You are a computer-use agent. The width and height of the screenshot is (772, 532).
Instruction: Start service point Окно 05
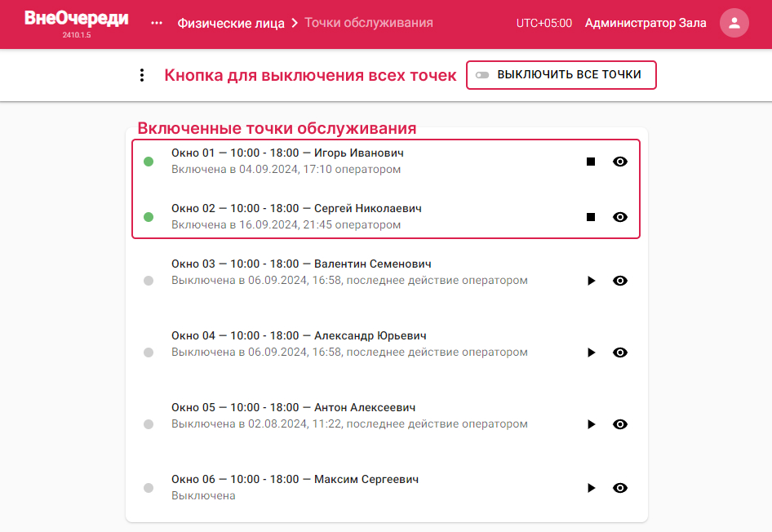click(592, 424)
